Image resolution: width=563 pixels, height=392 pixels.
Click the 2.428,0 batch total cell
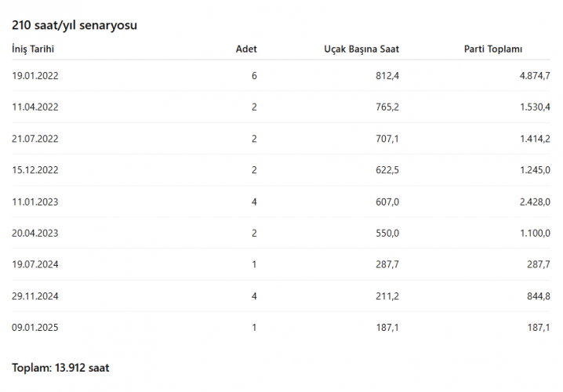click(535, 201)
